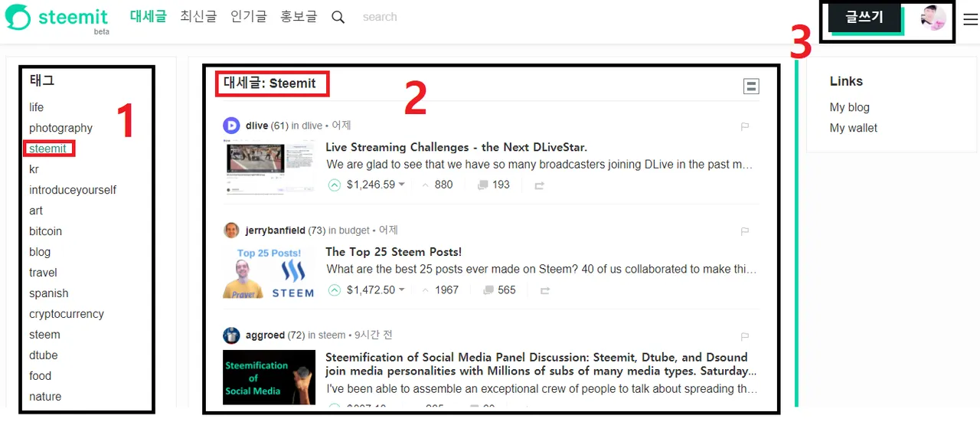This screenshot has height=422, width=980.
Task: Select the bitcoin tag
Action: coord(45,231)
